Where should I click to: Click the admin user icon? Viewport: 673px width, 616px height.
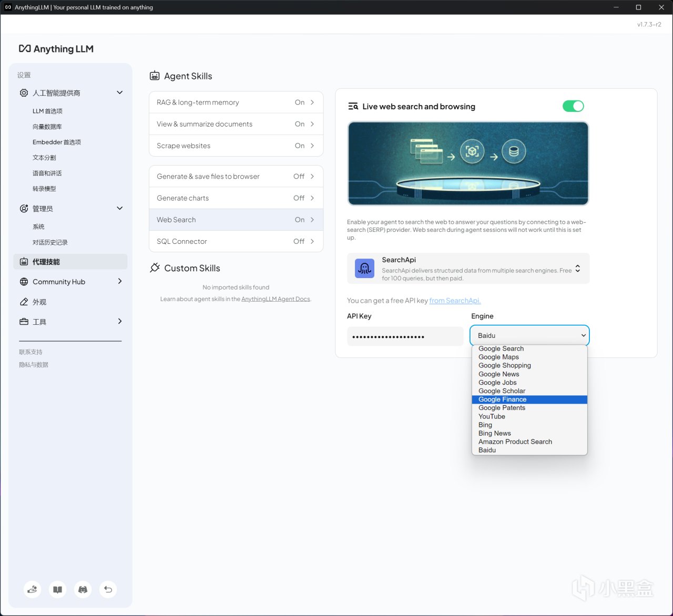24,209
